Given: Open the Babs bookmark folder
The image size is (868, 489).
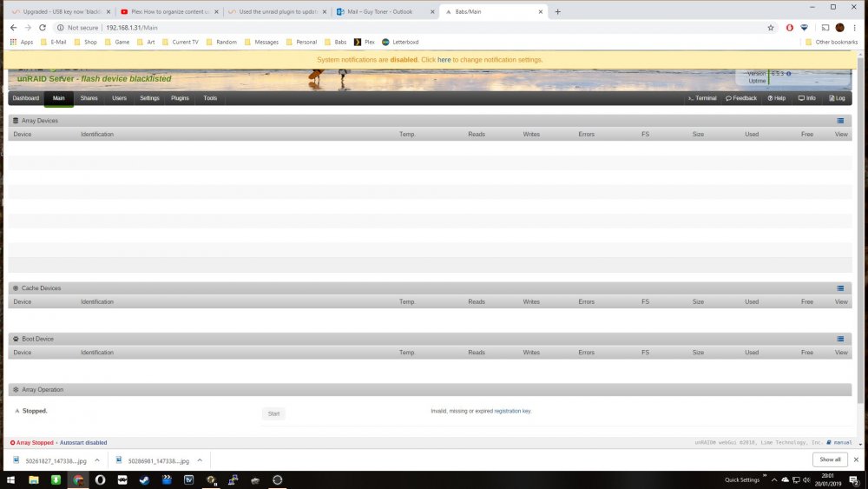Looking at the screenshot, I should (335, 42).
